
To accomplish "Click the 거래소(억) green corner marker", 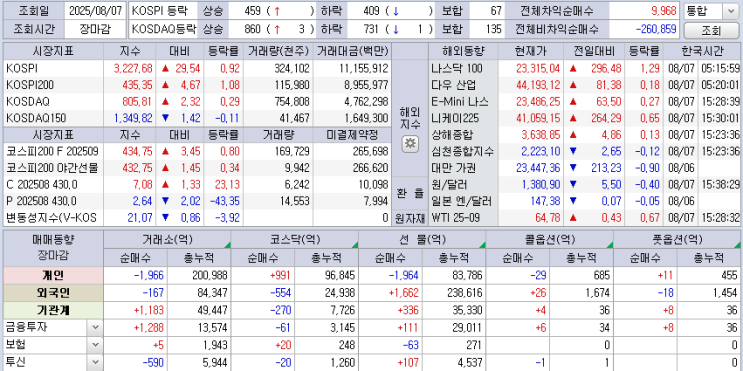I will click(x=227, y=245).
